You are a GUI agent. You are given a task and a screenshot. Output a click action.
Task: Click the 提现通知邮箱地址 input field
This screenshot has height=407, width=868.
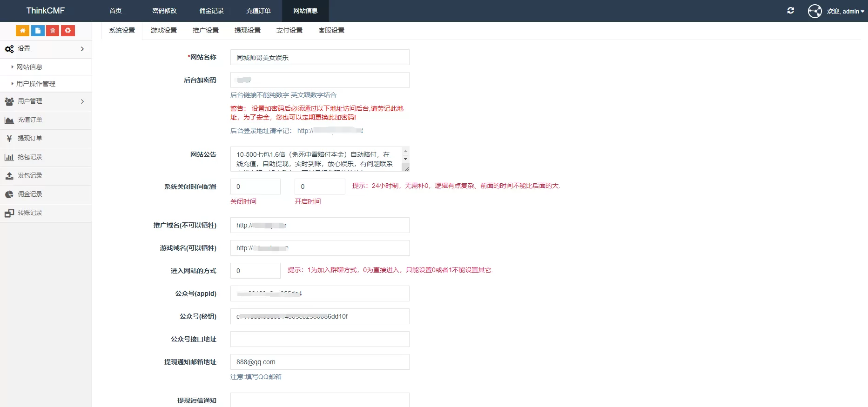click(x=320, y=362)
